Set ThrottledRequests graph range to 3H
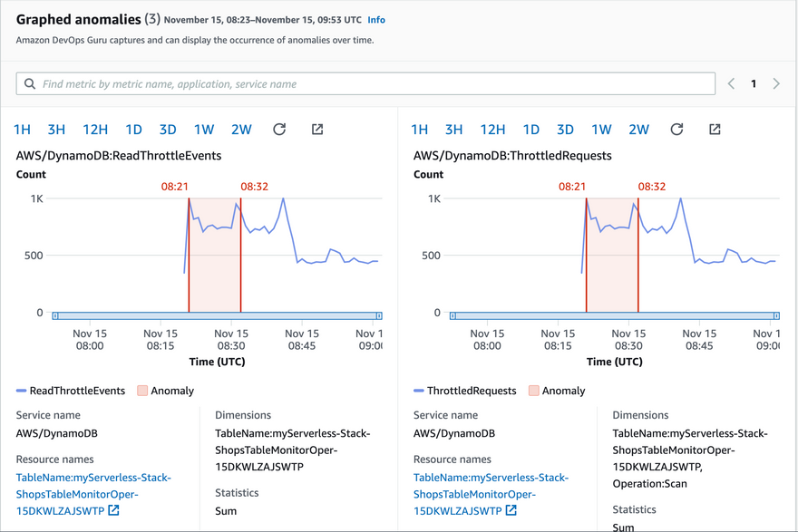Screen dimensions: 798x532 [x=454, y=130]
